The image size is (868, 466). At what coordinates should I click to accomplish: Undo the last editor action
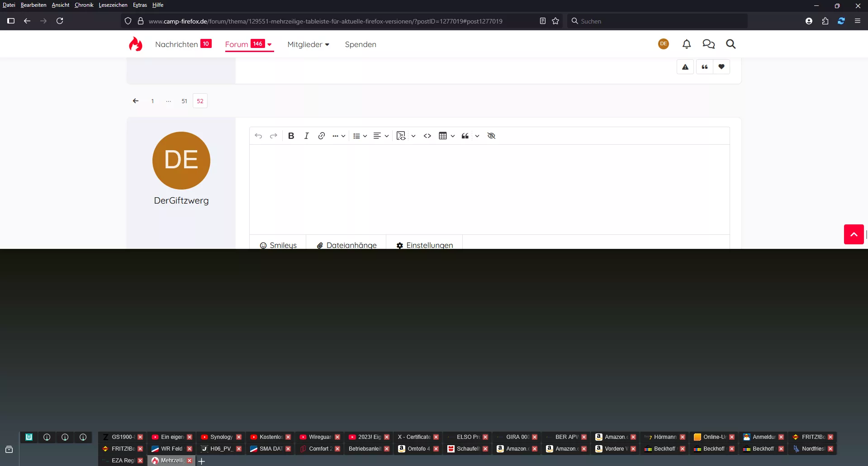coord(258,136)
